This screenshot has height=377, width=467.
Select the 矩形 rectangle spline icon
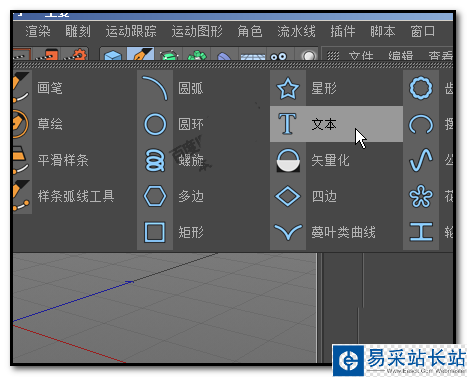(x=155, y=232)
